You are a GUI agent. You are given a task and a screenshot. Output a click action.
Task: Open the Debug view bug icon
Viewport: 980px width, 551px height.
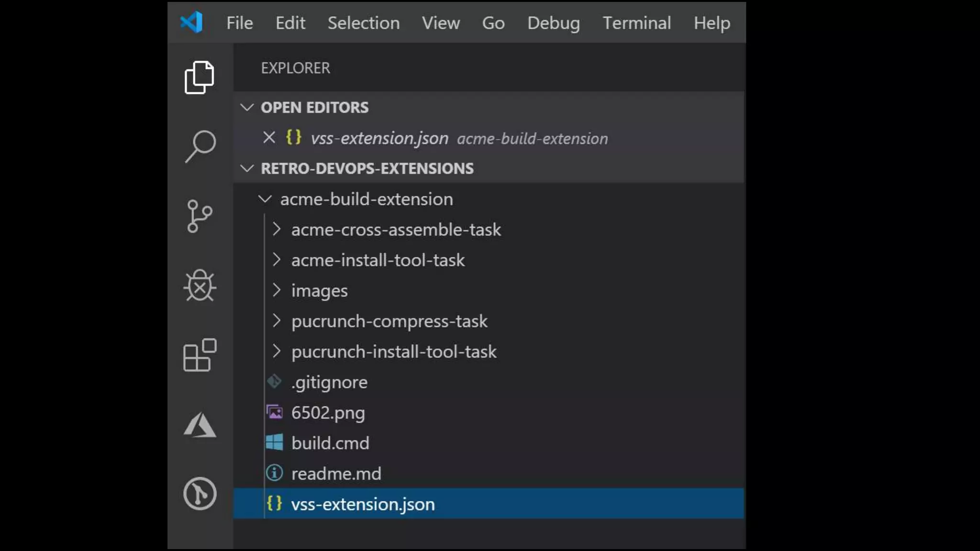click(200, 286)
